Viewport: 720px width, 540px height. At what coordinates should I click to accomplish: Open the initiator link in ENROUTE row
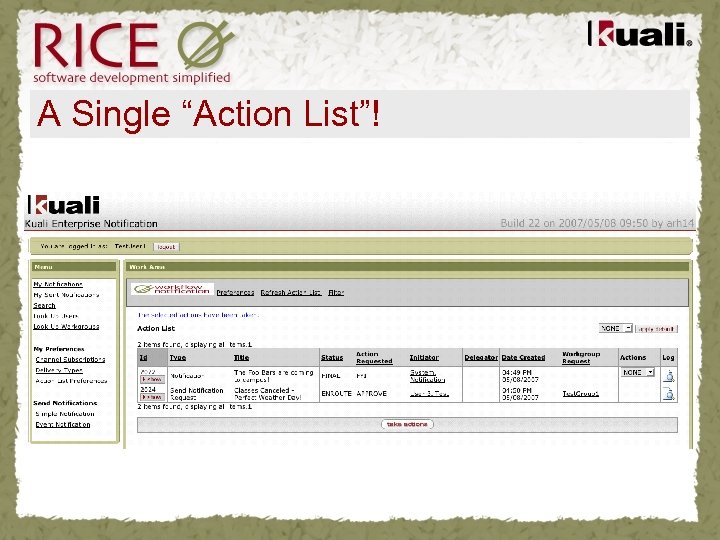[429, 394]
